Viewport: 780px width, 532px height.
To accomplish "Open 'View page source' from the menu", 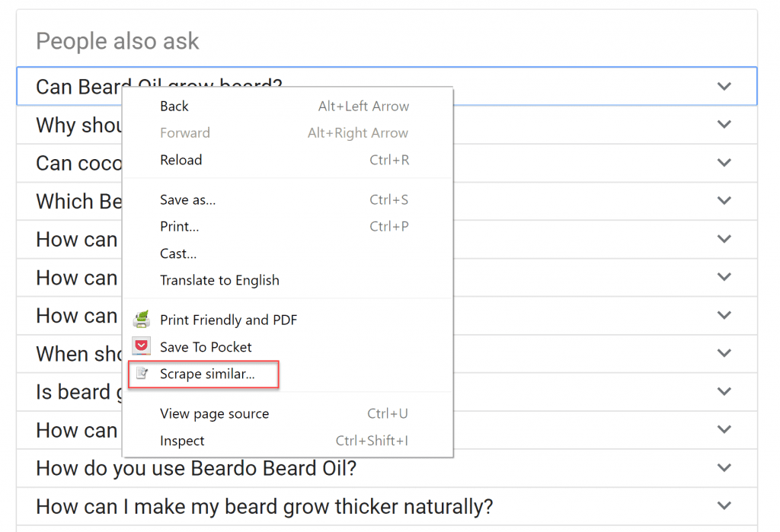I will tap(214, 413).
